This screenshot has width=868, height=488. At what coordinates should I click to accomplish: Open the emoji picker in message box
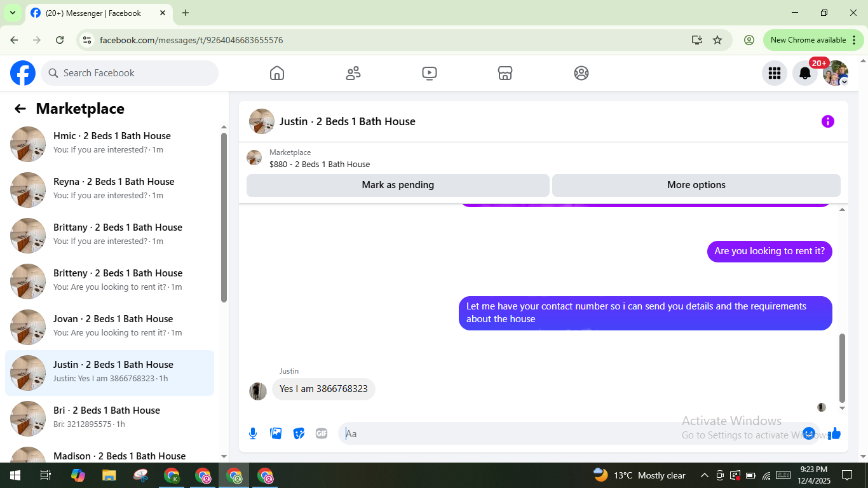coord(809,433)
